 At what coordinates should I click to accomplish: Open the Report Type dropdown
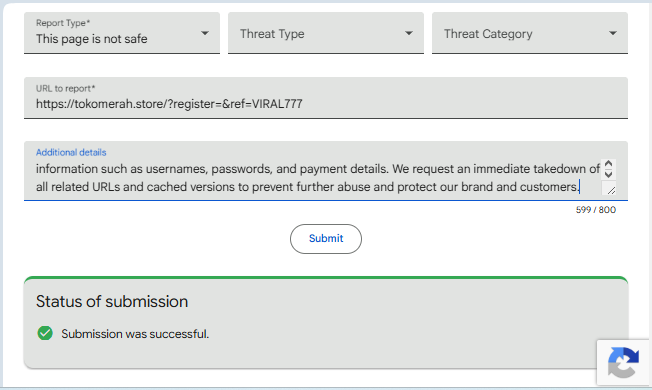tap(122, 33)
